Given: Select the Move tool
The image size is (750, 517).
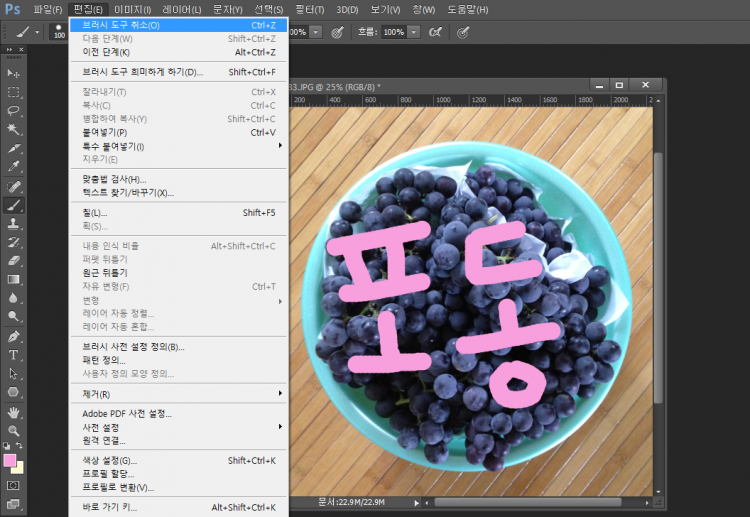Looking at the screenshot, I should pyautogui.click(x=14, y=73).
